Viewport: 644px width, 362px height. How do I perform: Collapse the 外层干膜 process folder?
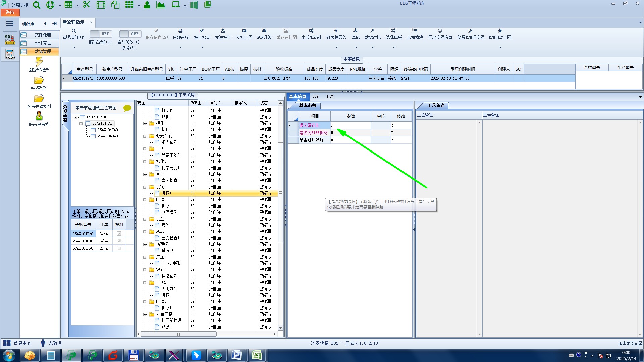click(145, 314)
